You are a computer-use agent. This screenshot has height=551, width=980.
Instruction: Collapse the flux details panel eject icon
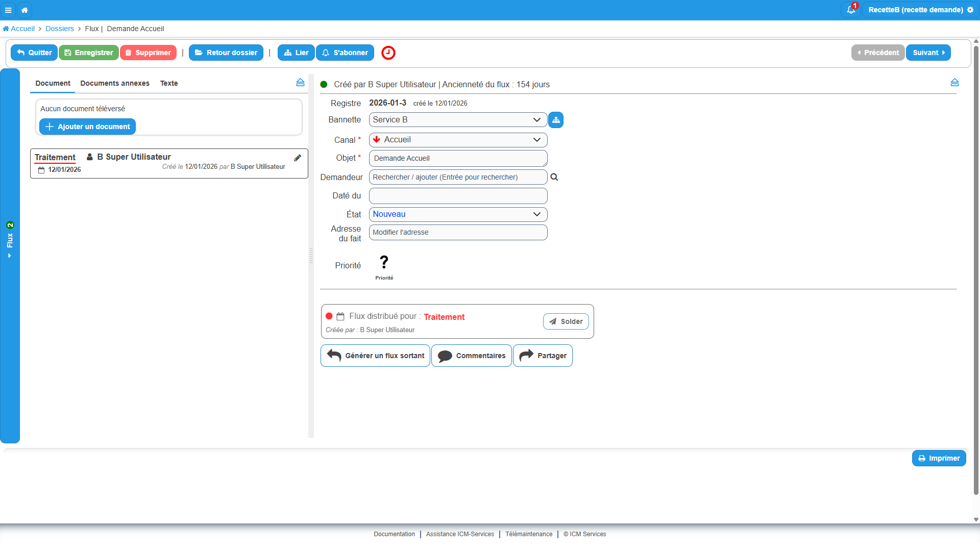click(954, 82)
